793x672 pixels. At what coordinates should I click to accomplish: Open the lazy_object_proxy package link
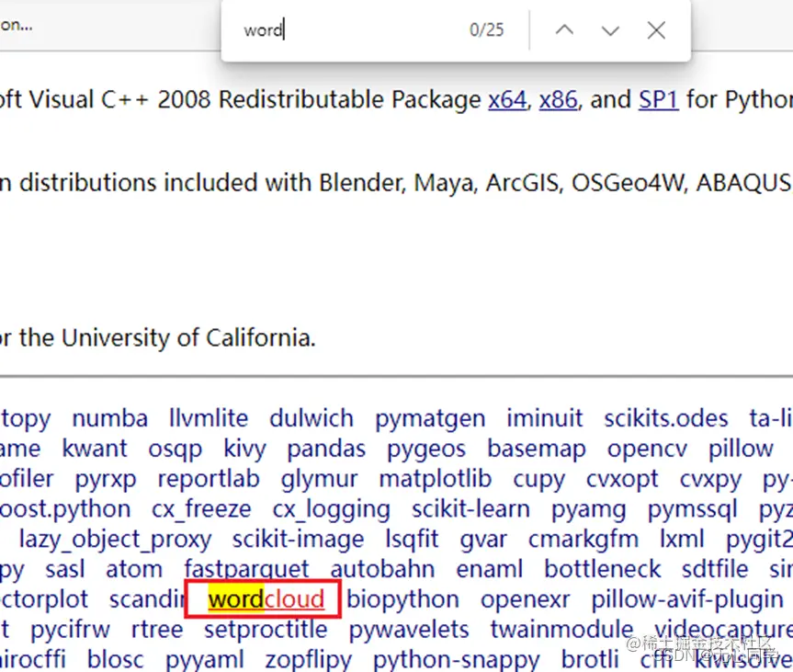click(115, 540)
